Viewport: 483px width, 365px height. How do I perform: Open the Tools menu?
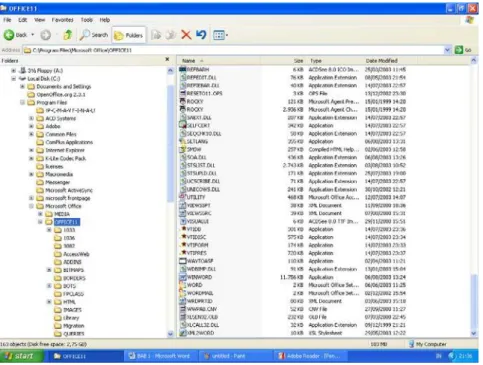coord(87,20)
